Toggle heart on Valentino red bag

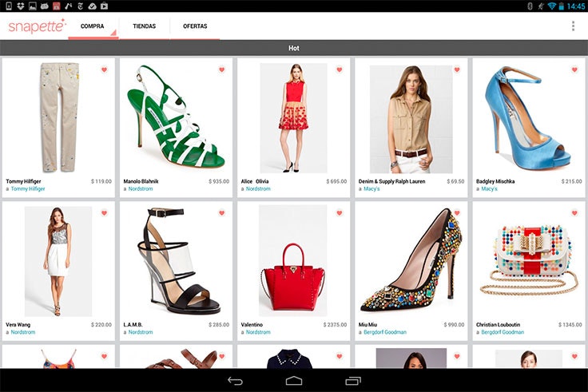(340, 212)
